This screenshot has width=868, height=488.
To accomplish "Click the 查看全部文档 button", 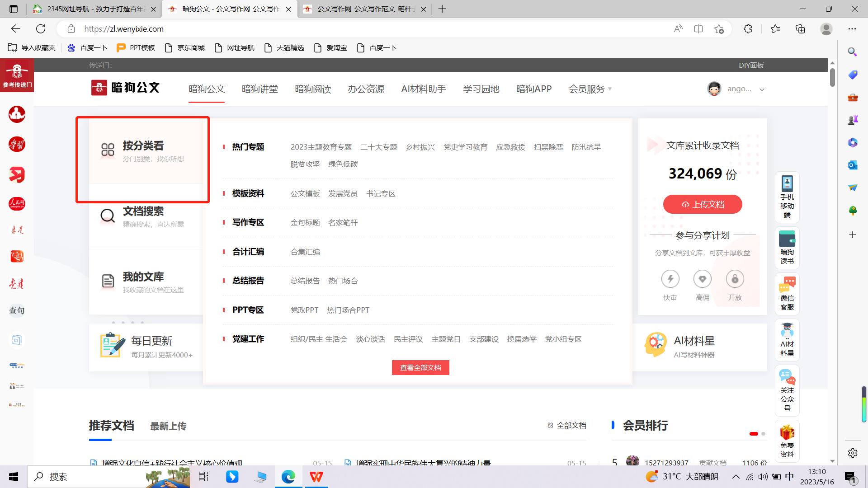I will click(420, 368).
